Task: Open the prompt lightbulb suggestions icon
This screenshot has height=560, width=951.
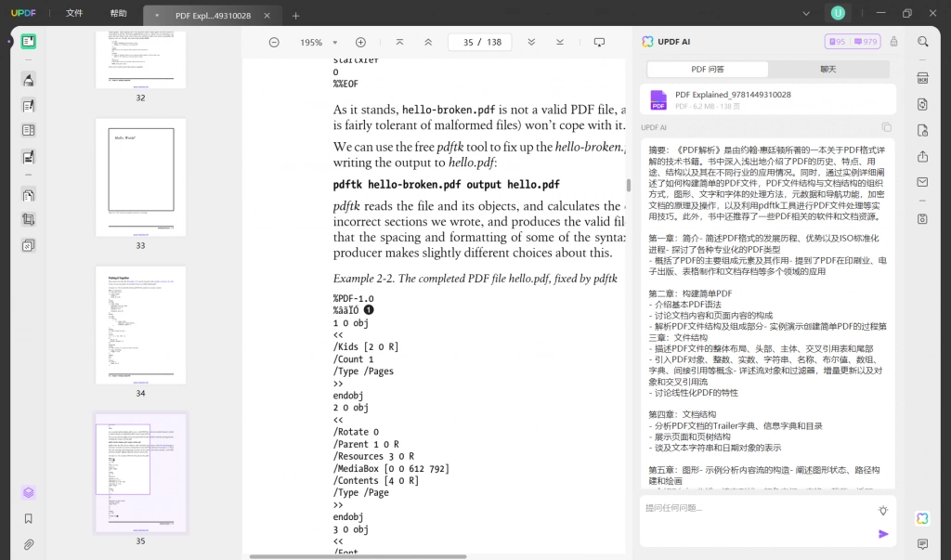Action: [x=883, y=510]
